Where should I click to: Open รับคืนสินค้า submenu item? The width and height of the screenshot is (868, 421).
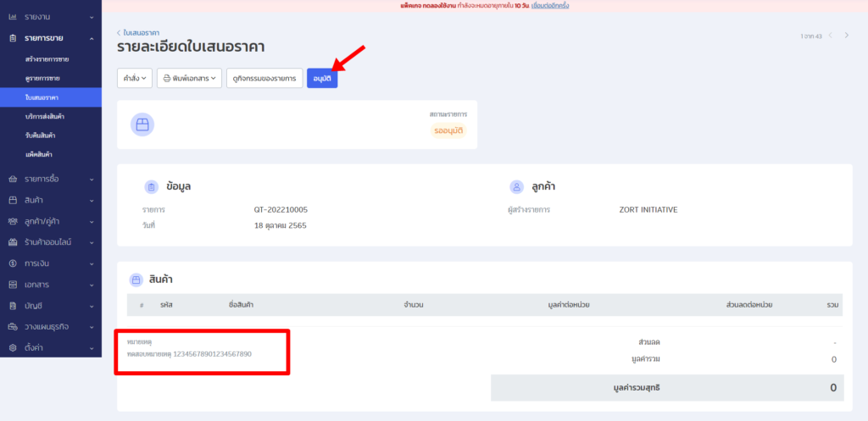pos(41,136)
